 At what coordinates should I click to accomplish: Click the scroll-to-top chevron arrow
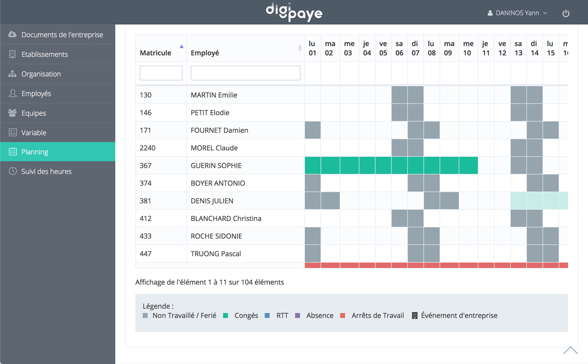pos(570,350)
